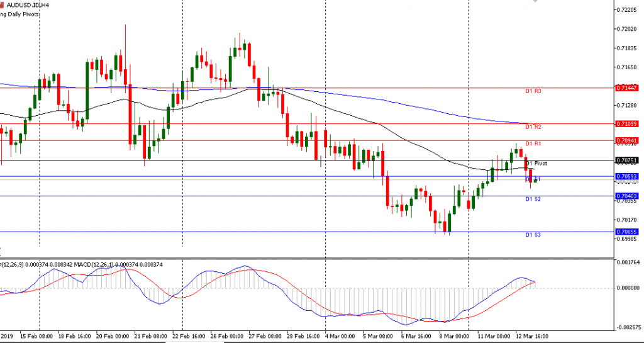The width and height of the screenshot is (644, 343).
Task: Click the blue 0.70055 price tag
Action: click(x=628, y=232)
